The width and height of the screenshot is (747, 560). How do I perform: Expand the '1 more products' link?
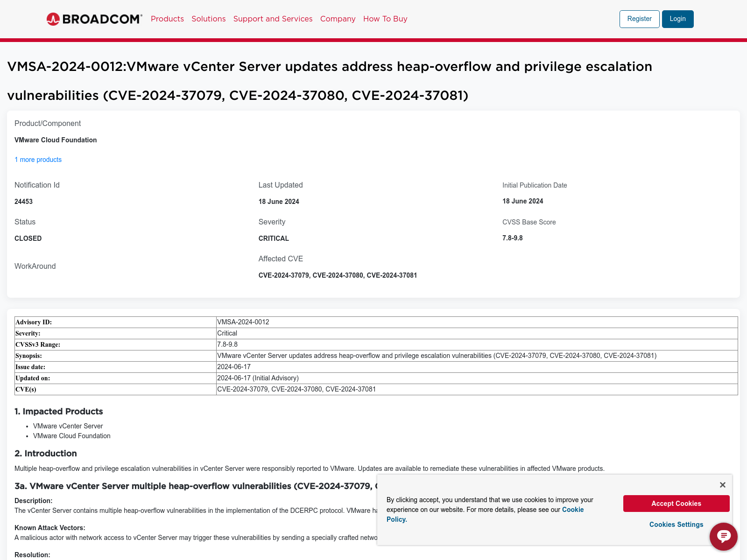38,160
